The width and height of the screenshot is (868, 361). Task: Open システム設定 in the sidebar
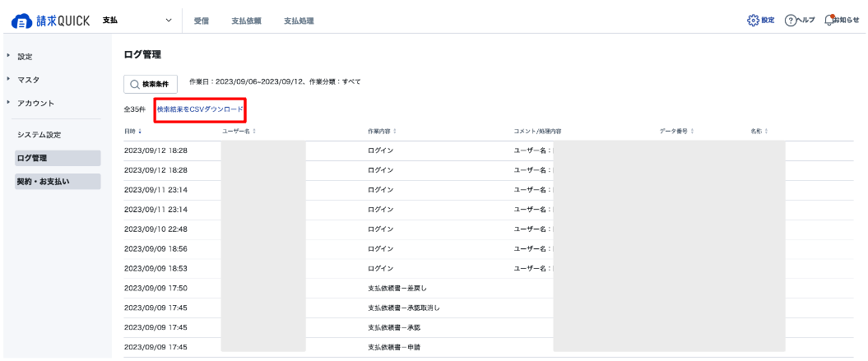pos(39,135)
